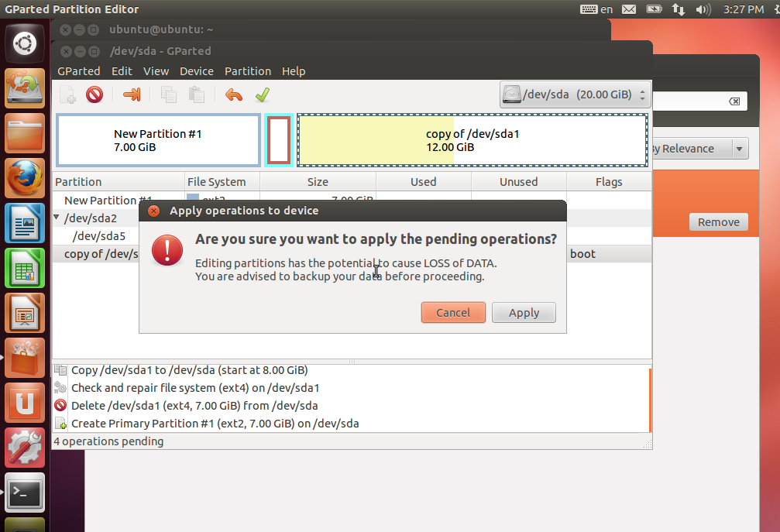Open the Device menu
This screenshot has height=532, width=780.
tap(196, 70)
